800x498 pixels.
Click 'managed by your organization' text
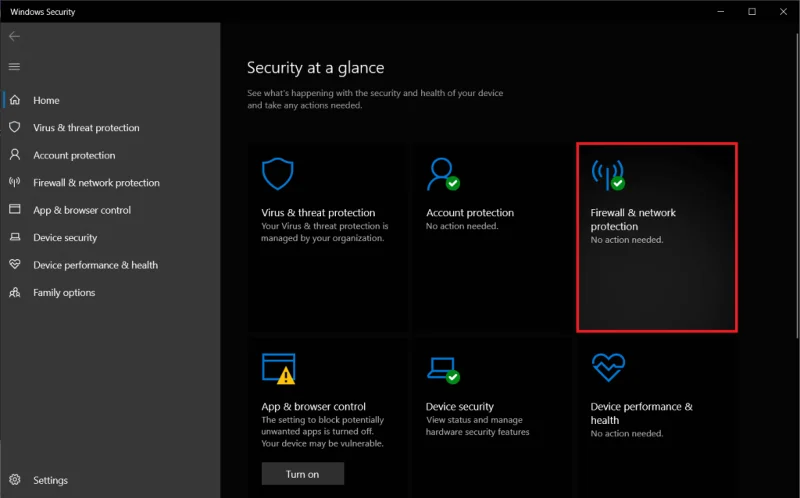[322, 238]
